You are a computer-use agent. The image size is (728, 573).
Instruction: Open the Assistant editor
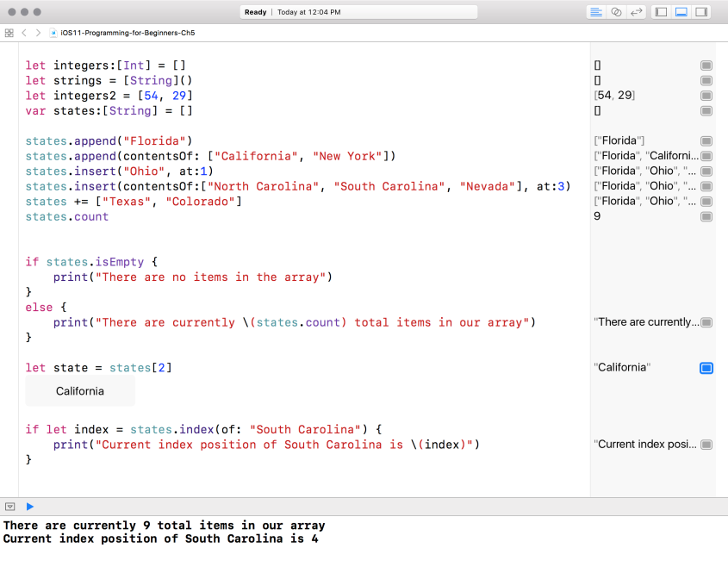click(616, 12)
